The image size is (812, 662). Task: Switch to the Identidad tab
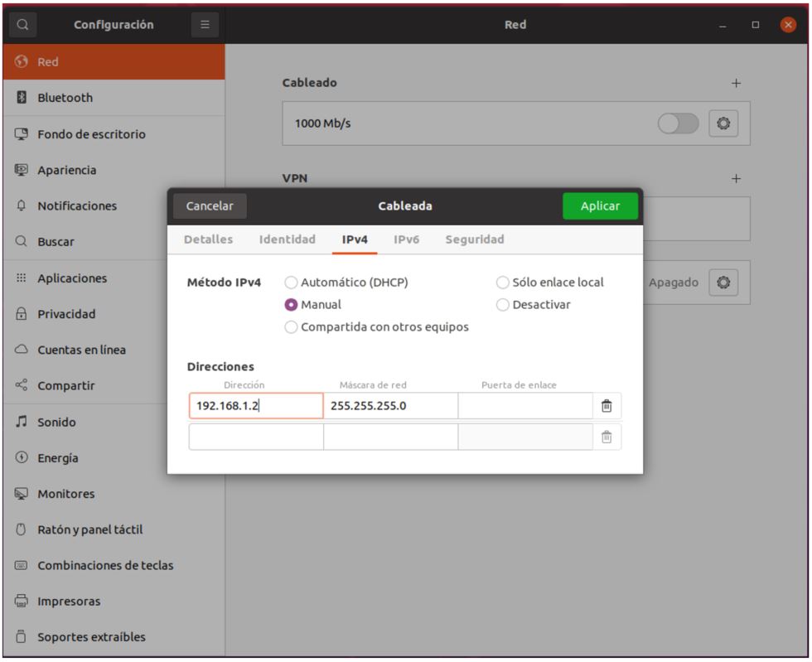tap(288, 239)
